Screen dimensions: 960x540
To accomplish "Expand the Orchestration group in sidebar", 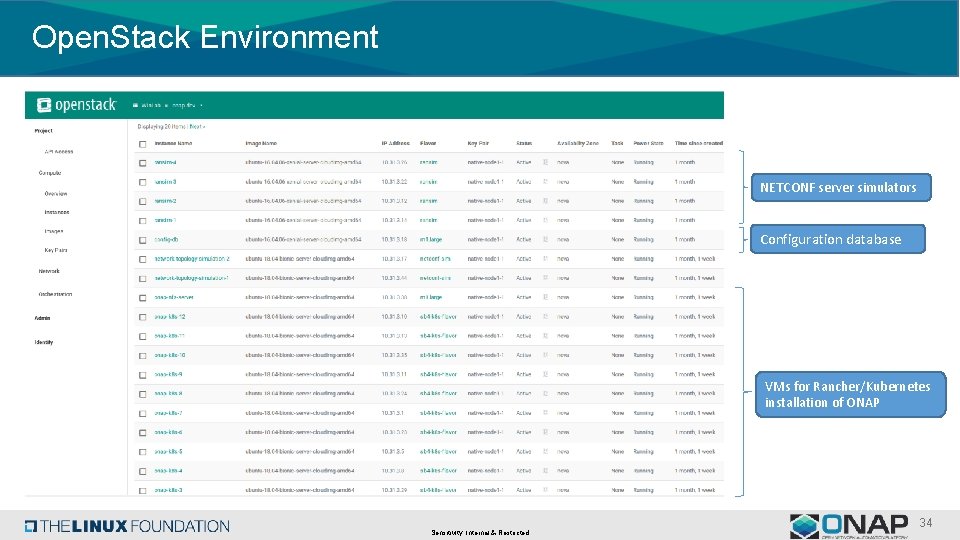I will pos(55,294).
